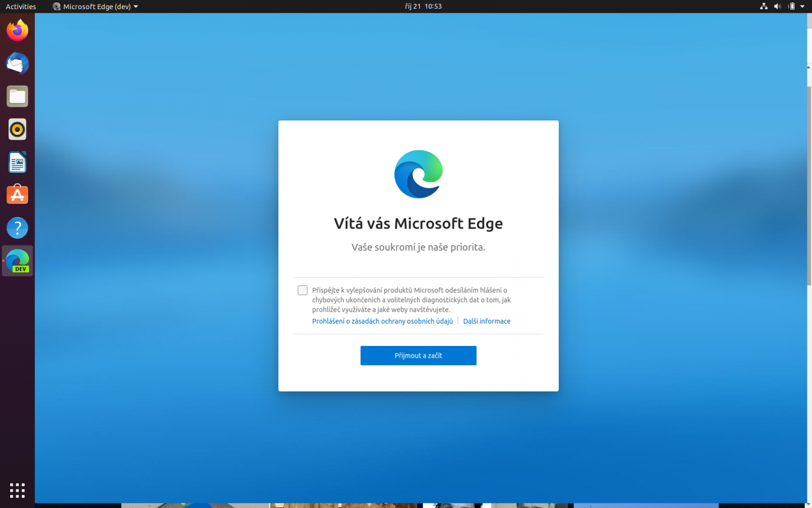Screen dimensions: 812x508
Task: Open the privacy statement link
Action: 383,321
